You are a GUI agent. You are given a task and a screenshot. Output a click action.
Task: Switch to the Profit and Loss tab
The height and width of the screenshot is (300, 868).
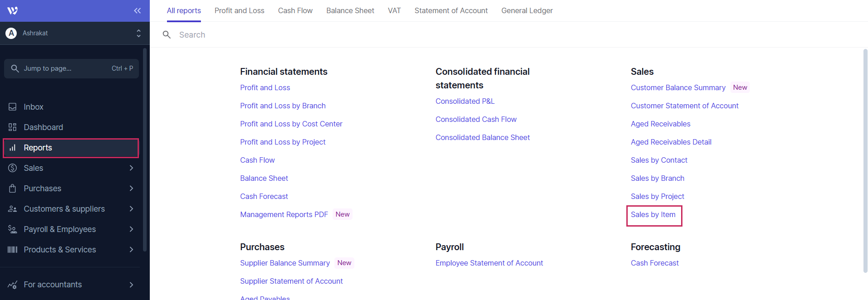[239, 10]
